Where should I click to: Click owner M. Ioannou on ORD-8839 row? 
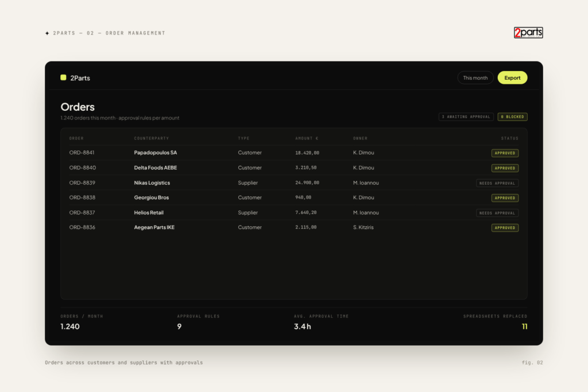click(x=366, y=183)
